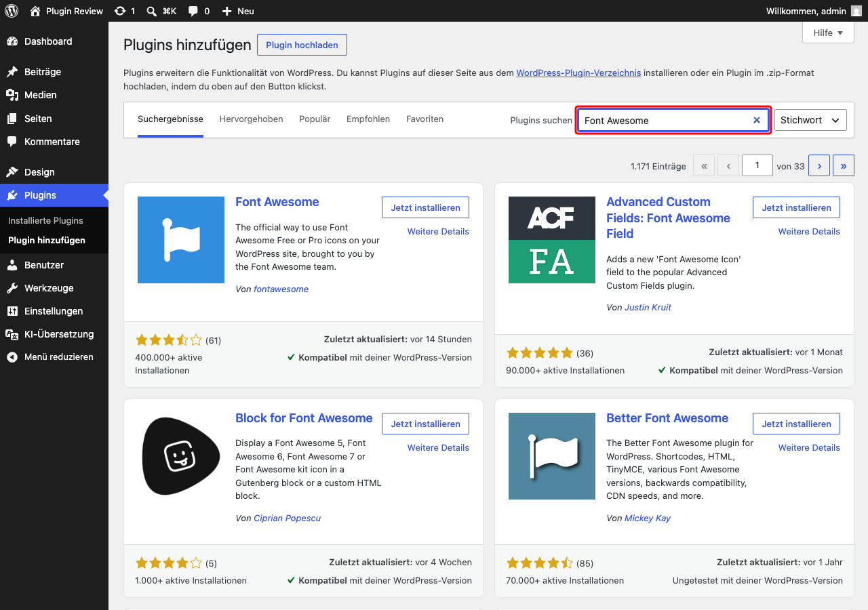View Weitere Details for ACF Font Awesome Field

(x=809, y=231)
